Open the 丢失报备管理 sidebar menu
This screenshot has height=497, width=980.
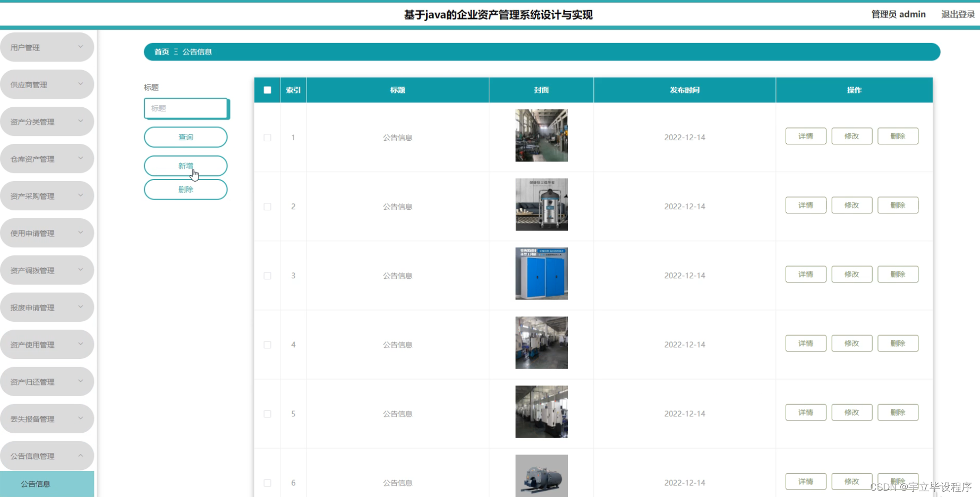coord(47,419)
